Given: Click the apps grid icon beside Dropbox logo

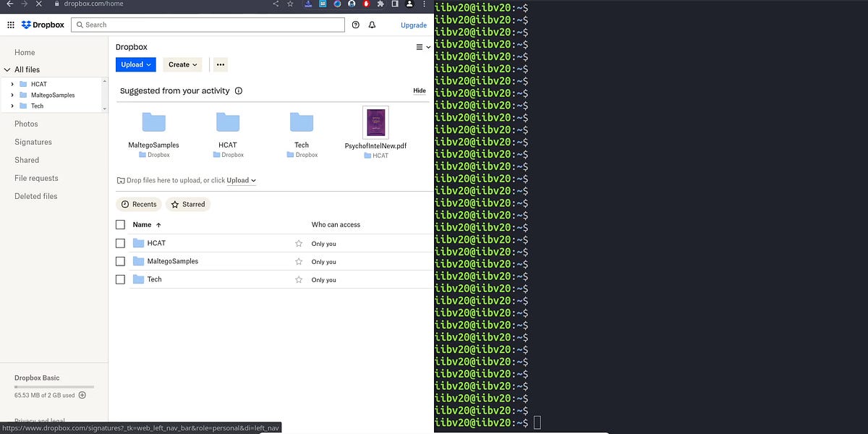Looking at the screenshot, I should coord(10,24).
